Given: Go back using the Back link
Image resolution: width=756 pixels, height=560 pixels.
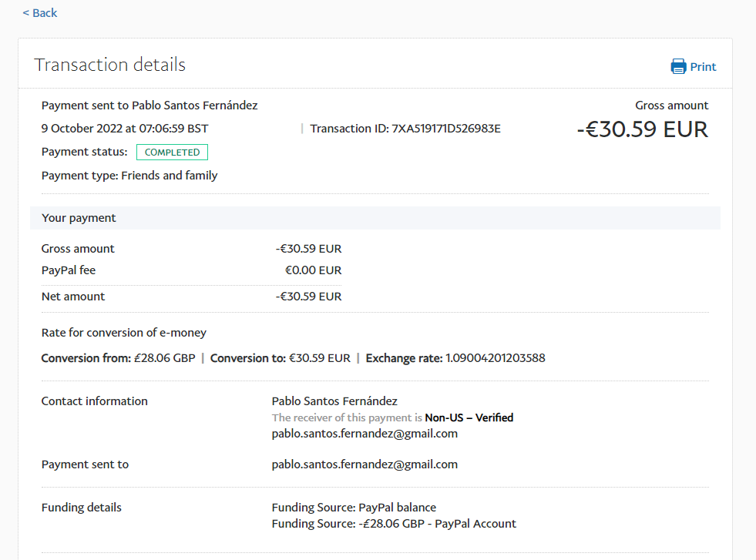Looking at the screenshot, I should click(40, 13).
